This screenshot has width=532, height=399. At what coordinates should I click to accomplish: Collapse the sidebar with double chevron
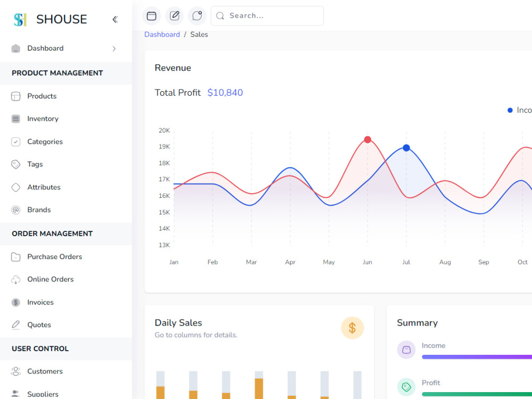[115, 19]
